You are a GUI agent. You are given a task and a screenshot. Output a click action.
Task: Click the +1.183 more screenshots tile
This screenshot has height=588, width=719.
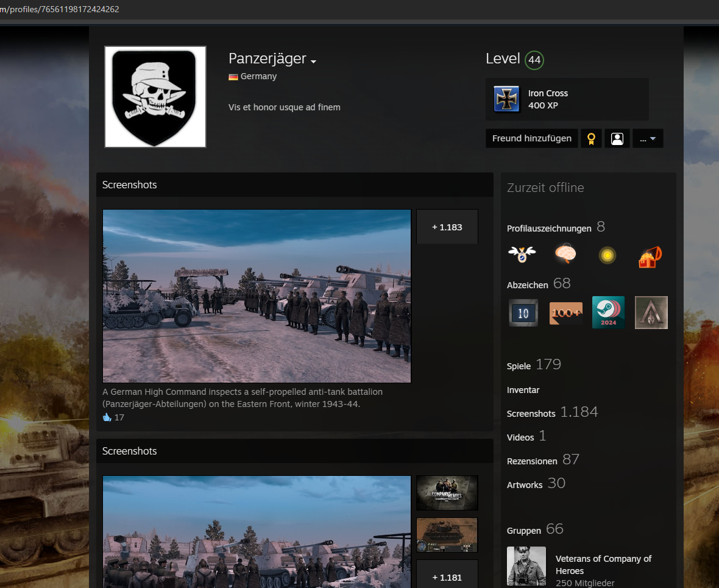click(x=447, y=227)
